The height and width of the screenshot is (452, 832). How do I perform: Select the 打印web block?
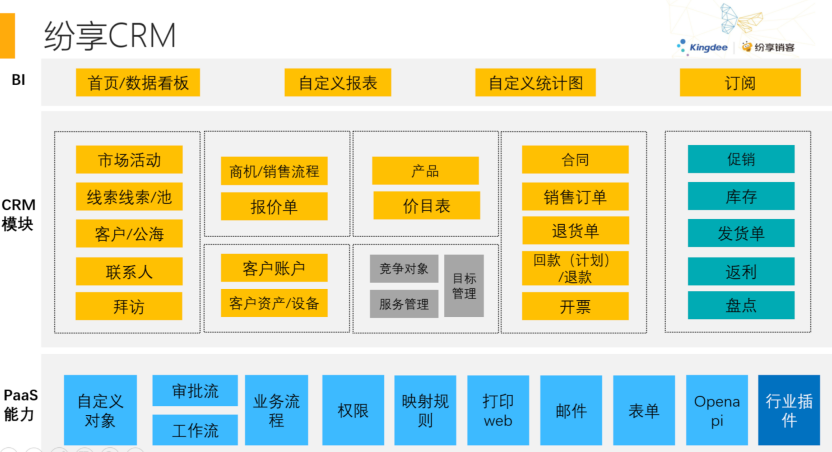498,410
